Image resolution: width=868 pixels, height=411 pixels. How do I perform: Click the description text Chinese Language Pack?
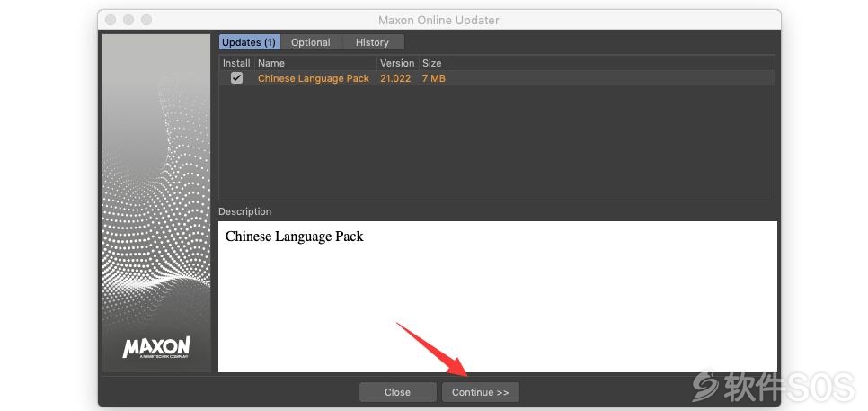click(294, 237)
